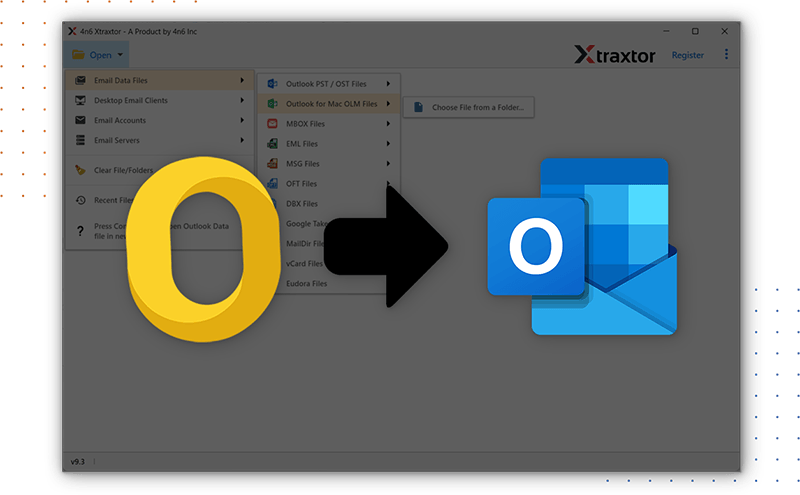Image resolution: width=800 pixels, height=495 pixels.
Task: Open the Open dropdown menu
Action: pyautogui.click(x=96, y=55)
